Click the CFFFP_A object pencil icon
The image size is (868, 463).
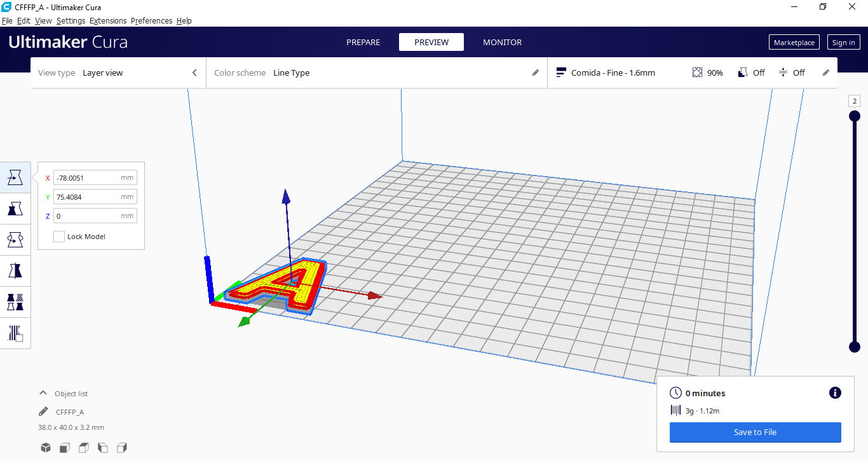point(43,411)
